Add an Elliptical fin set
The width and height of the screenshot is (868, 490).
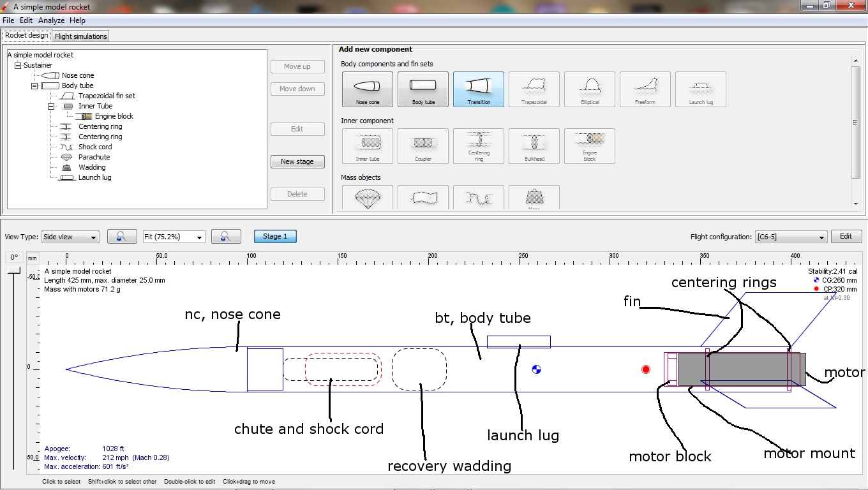point(590,89)
